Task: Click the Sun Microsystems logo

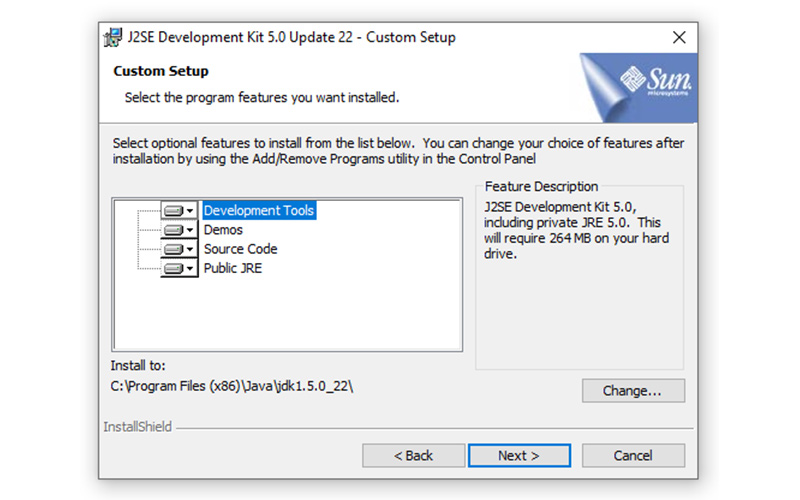Action: 655,81
